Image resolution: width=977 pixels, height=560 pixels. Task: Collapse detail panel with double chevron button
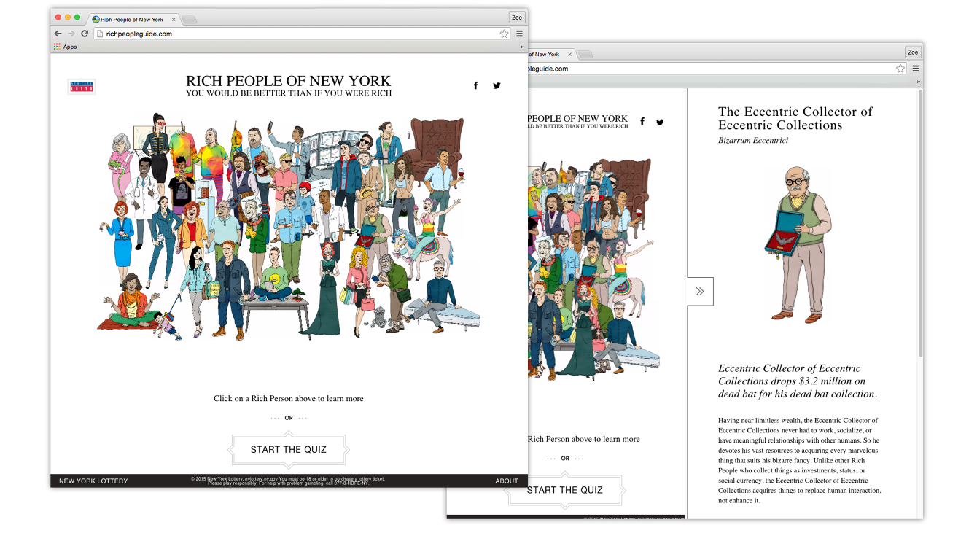click(700, 292)
